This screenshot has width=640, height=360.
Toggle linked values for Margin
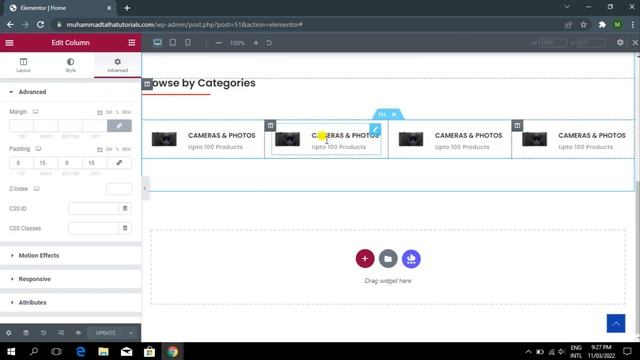tap(119, 126)
